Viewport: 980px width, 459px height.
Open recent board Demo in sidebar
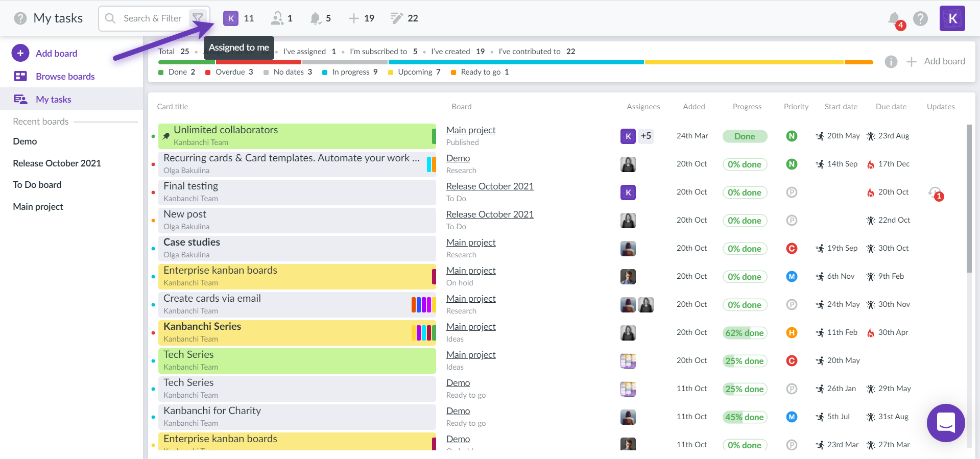pos(25,141)
